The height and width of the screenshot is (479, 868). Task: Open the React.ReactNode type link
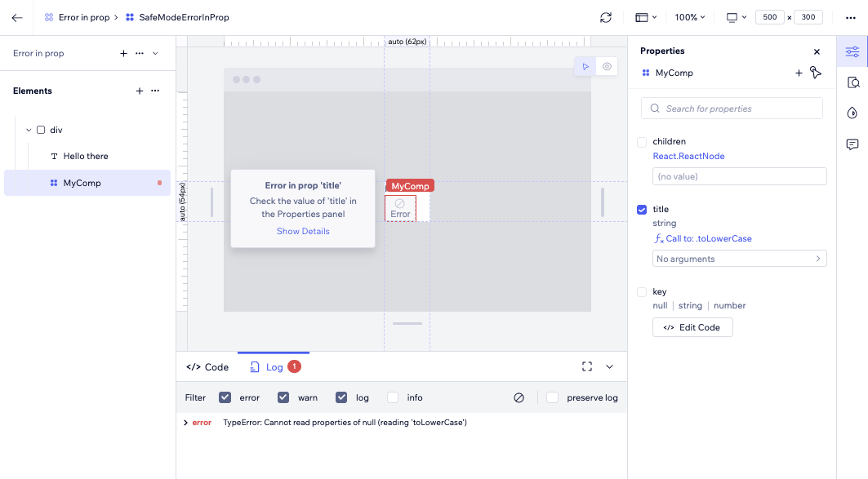point(688,156)
